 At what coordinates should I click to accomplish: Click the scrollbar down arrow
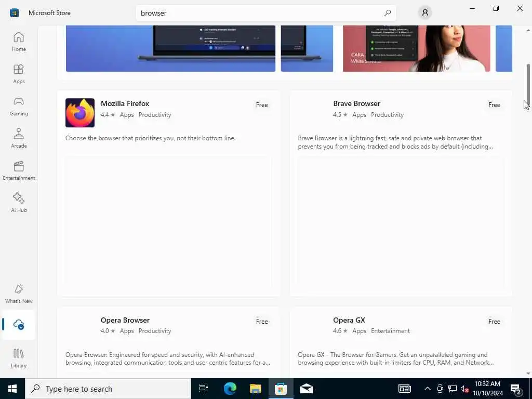coord(528,374)
